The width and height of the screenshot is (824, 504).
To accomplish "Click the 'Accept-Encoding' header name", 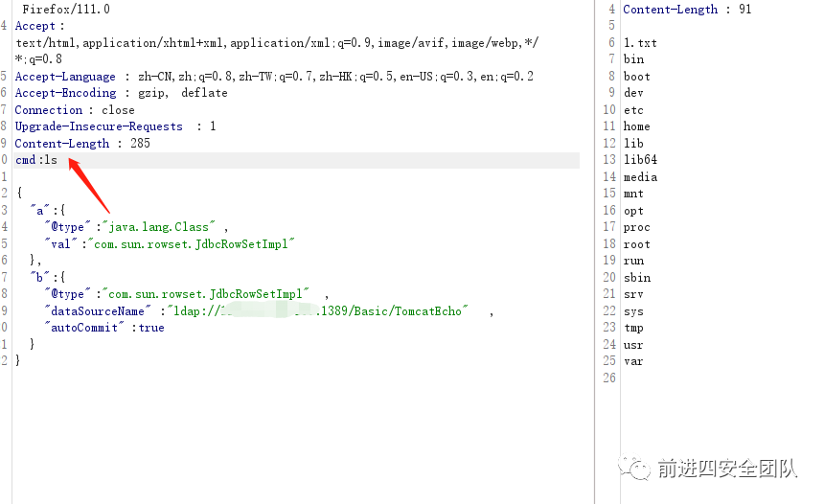I will coord(66,93).
